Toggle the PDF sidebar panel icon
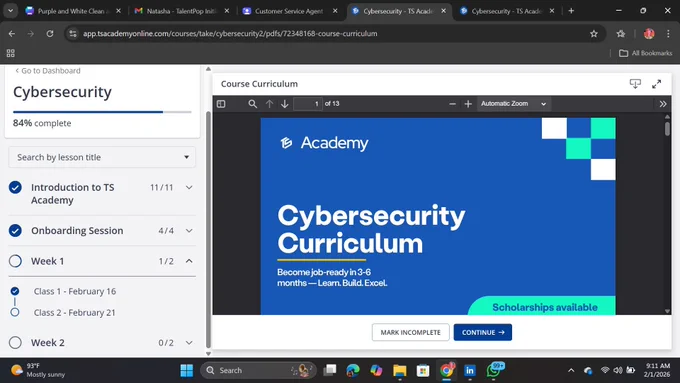680x383 pixels. (221, 104)
